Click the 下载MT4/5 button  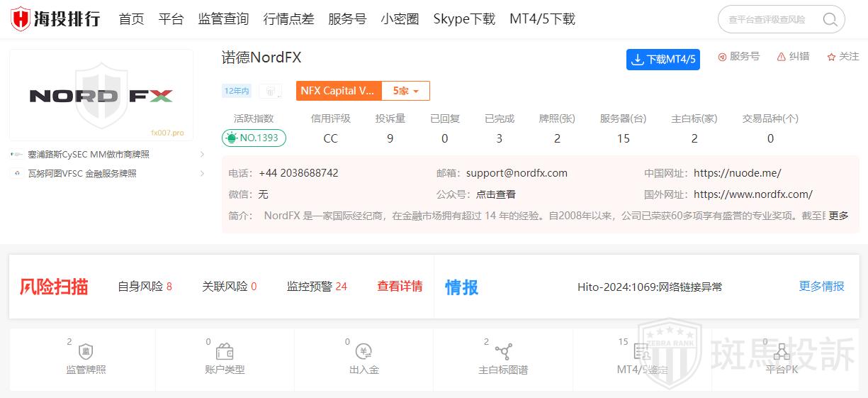pyautogui.click(x=663, y=60)
